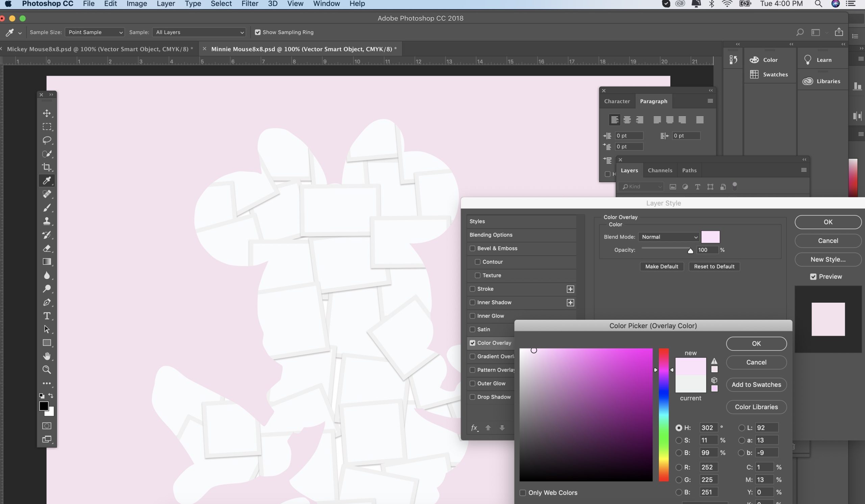Open the tool preset picker arrow

coord(20,33)
